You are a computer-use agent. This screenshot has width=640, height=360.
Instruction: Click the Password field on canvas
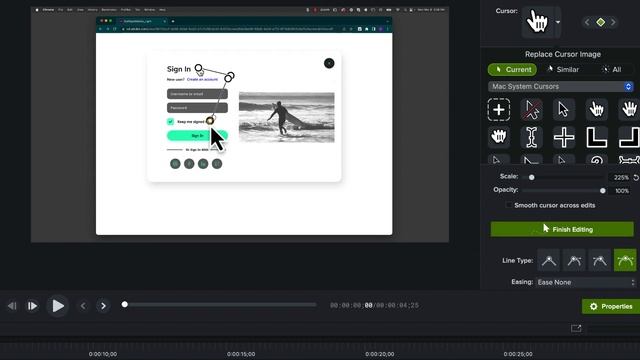(x=197, y=108)
